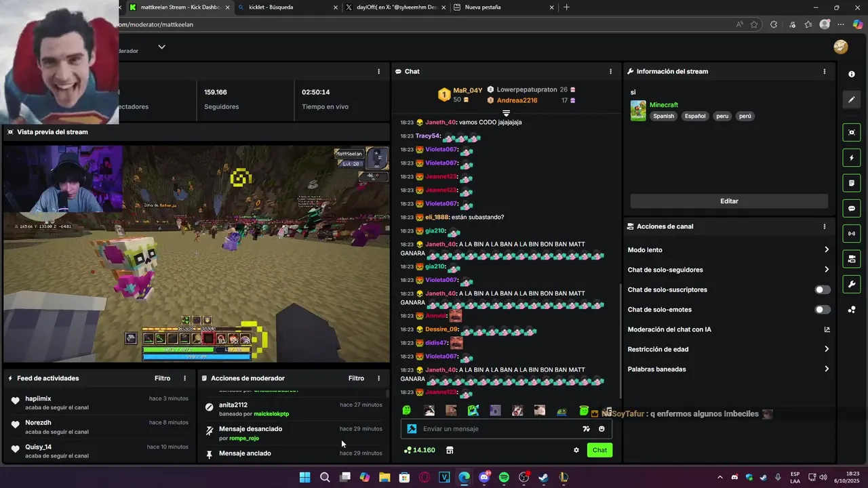
Task: Open the browser extensions puzzle icon
Action: [x=774, y=24]
